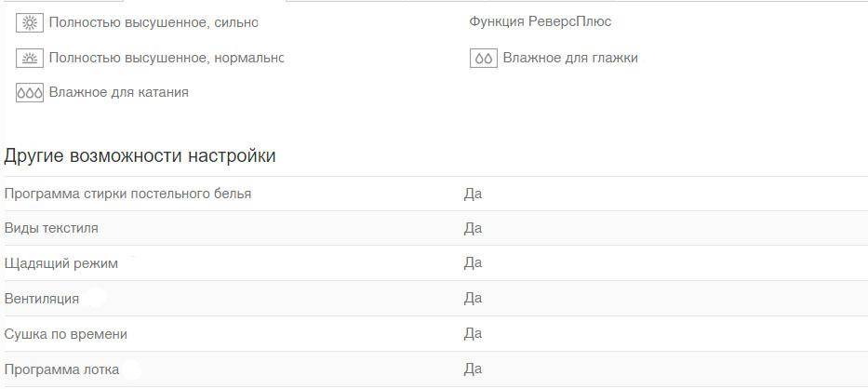The width and height of the screenshot is (868, 389).
Task: Click the 'Сушка по времени' row label
Action: pos(66,335)
